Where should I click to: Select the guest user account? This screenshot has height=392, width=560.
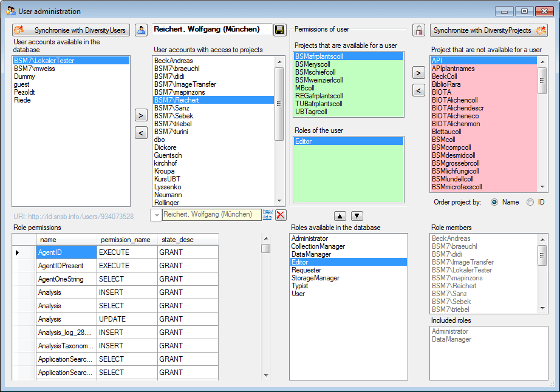pos(70,84)
